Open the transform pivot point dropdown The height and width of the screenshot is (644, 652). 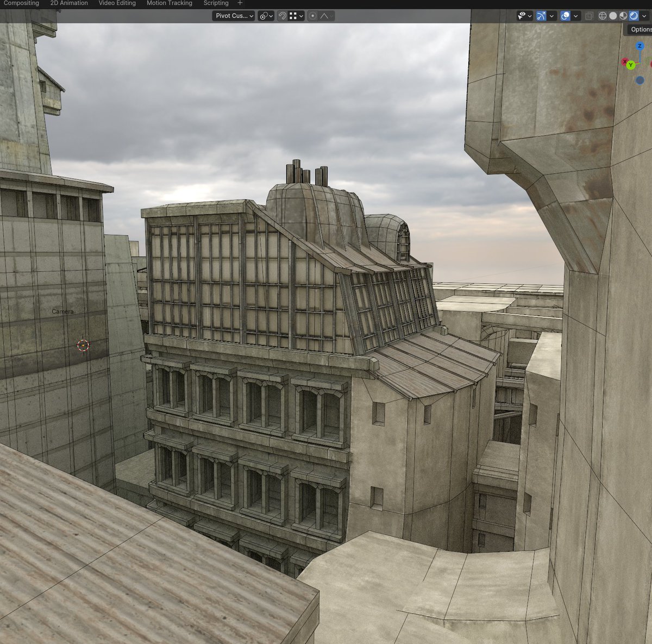[x=266, y=16]
